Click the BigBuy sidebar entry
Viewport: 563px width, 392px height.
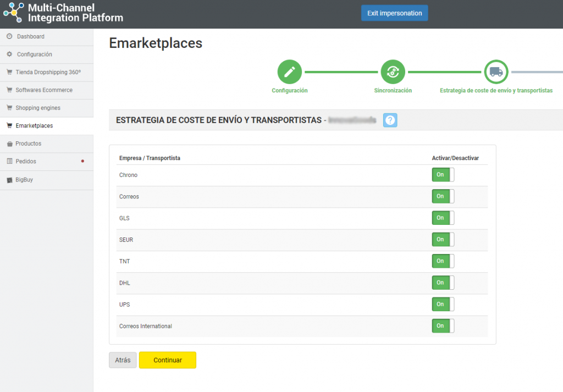(x=24, y=180)
